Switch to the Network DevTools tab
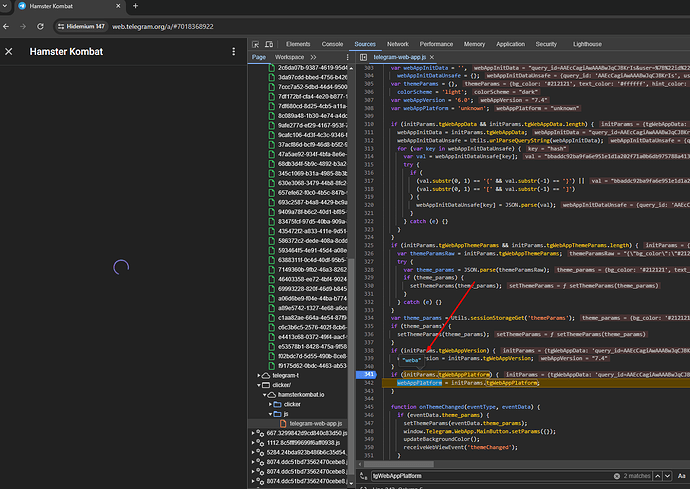Viewport: 690px width, 489px height. point(398,44)
